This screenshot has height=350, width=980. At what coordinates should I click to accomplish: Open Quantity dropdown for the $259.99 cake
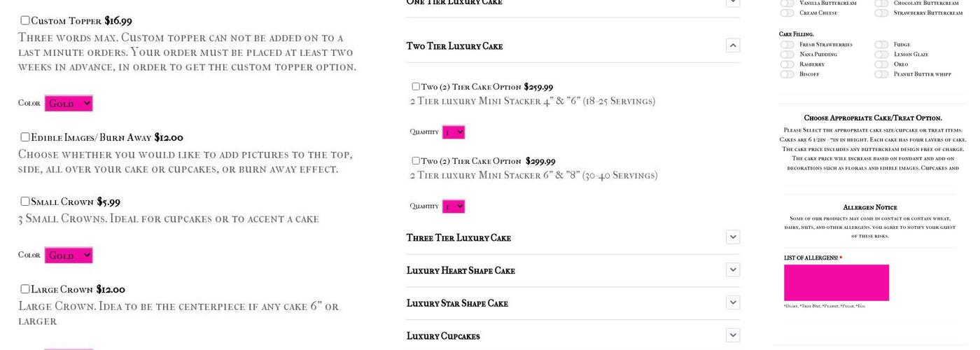(x=454, y=132)
